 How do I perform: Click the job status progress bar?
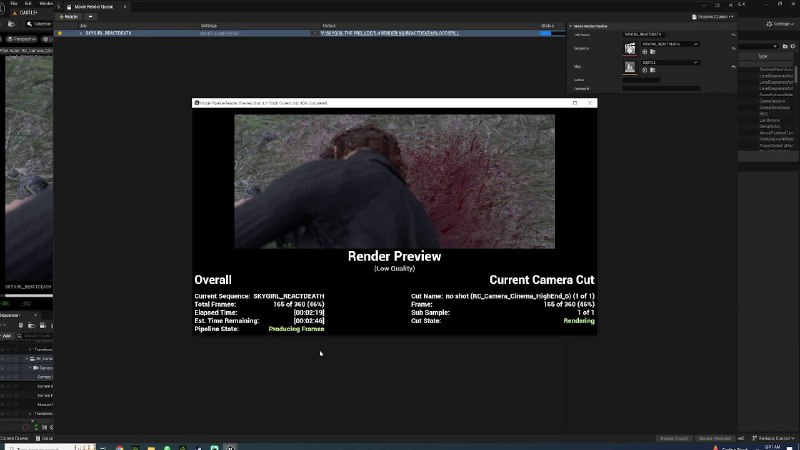552,33
